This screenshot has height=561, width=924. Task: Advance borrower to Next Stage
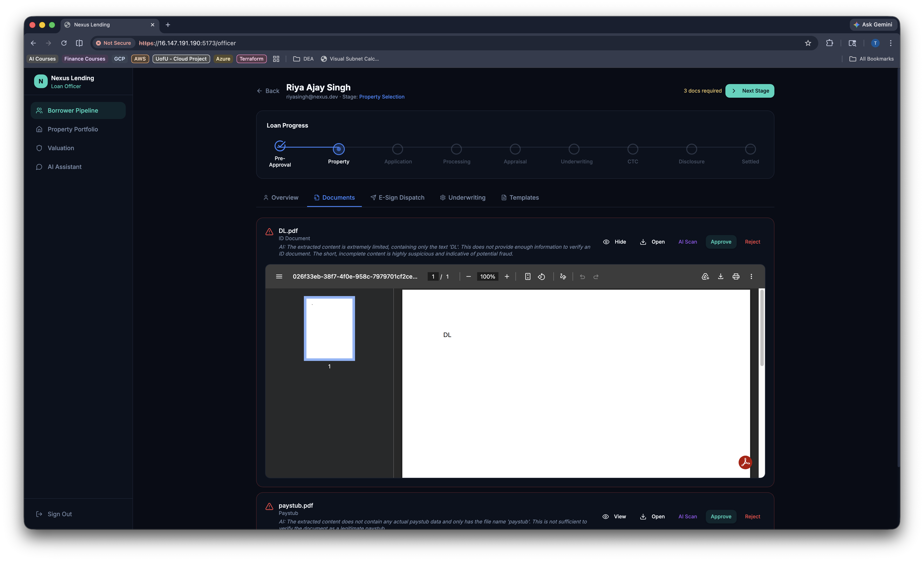coord(750,91)
